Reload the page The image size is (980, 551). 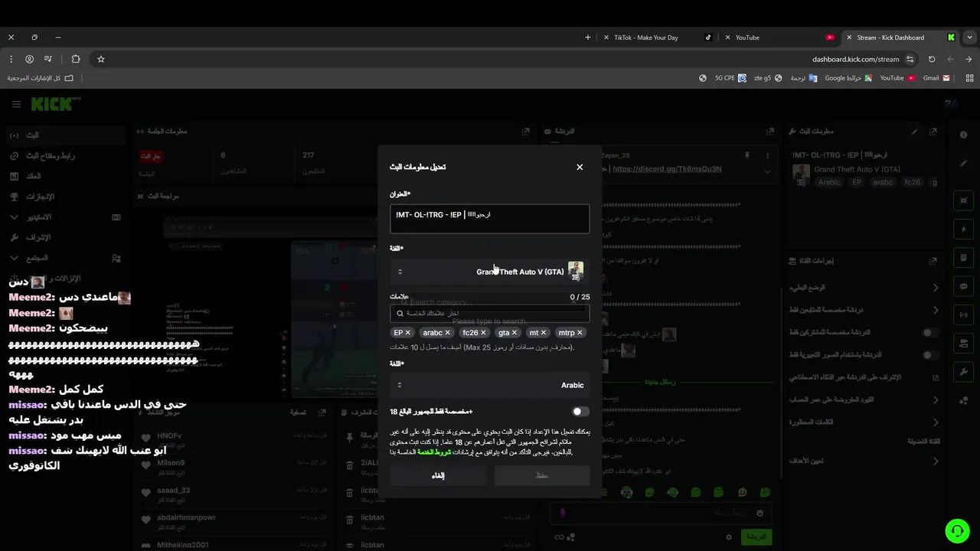click(932, 59)
